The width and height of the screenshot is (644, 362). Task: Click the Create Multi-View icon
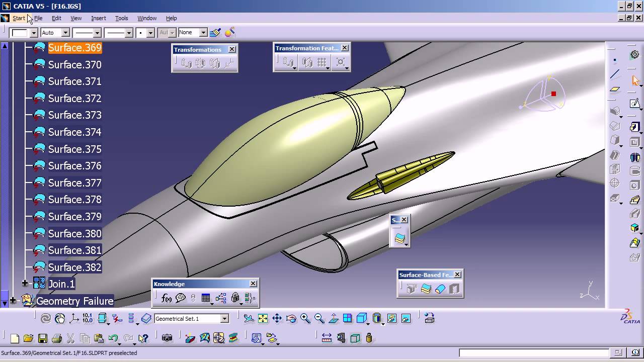pos(347,318)
